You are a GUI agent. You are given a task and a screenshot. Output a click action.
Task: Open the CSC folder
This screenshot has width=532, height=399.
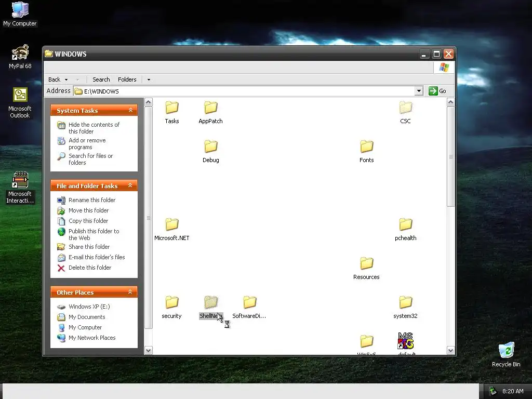pyautogui.click(x=405, y=113)
